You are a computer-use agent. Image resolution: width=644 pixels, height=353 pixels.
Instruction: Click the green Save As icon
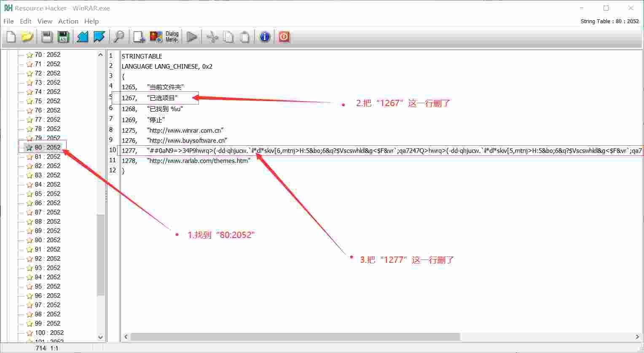tap(63, 37)
